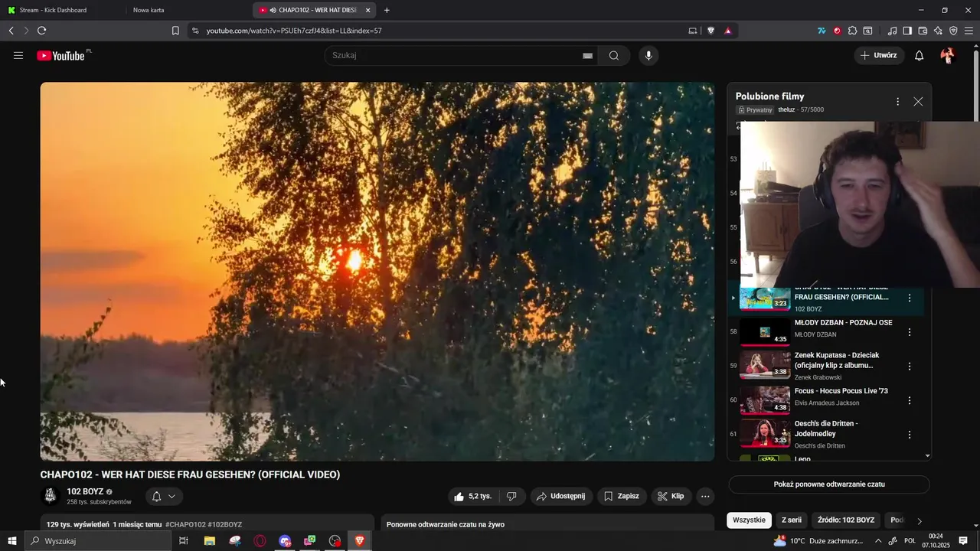Bookmark this page icon in address bar
Image resolution: width=980 pixels, height=551 pixels.
click(175, 31)
